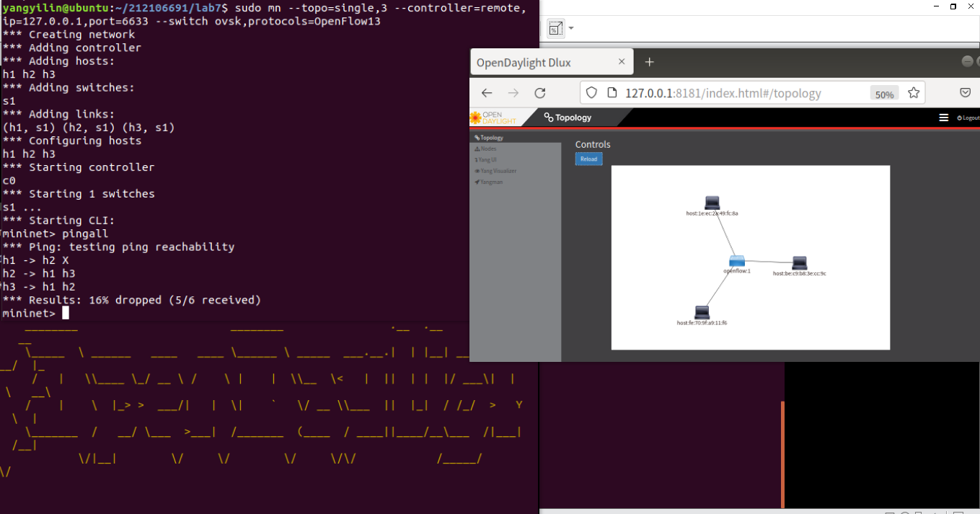980x514 pixels.
Task: Click the mininet> prompt cursor in terminal
Action: tap(66, 313)
